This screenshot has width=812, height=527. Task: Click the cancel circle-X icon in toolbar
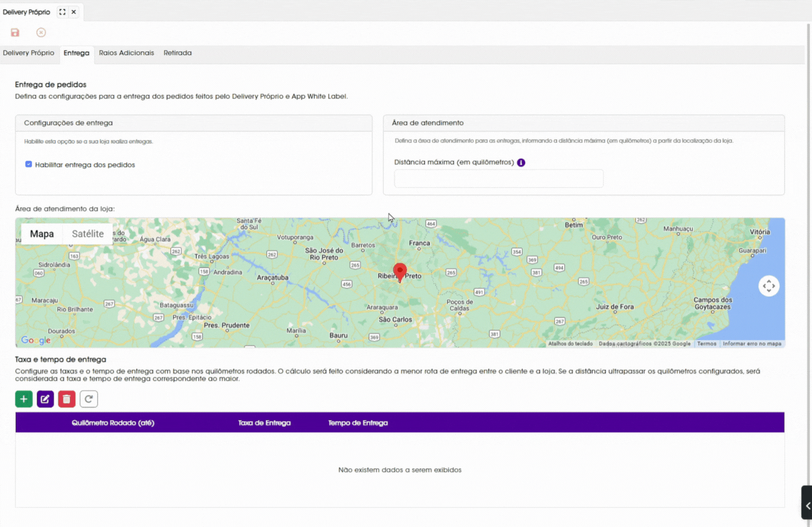pyautogui.click(x=41, y=33)
